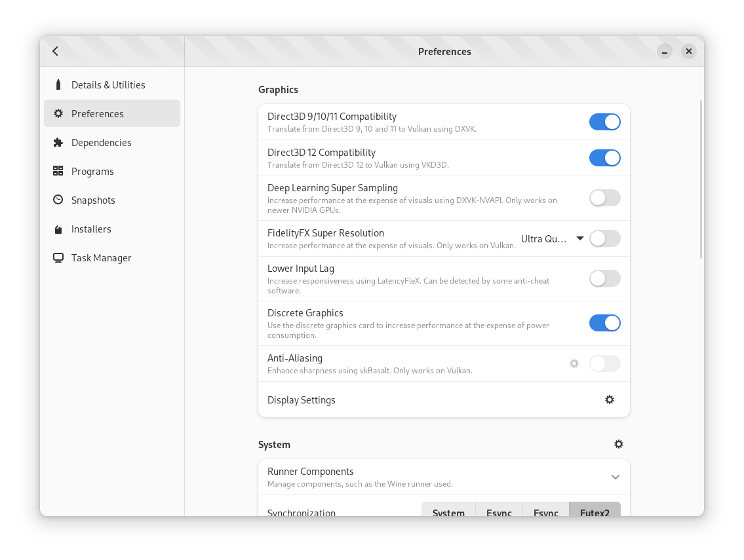Open Display Settings gear icon
Image resolution: width=744 pixels, height=560 pixels.
click(609, 400)
